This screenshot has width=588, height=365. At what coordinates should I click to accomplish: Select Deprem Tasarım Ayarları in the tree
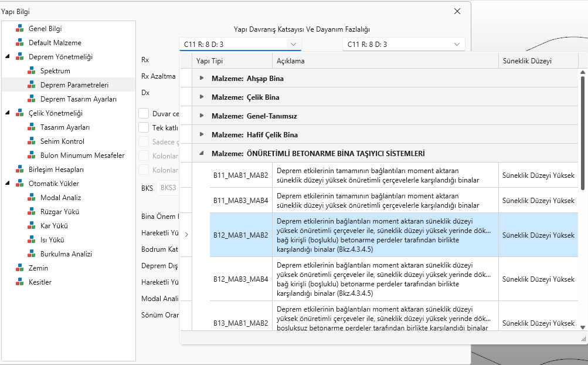coord(74,99)
